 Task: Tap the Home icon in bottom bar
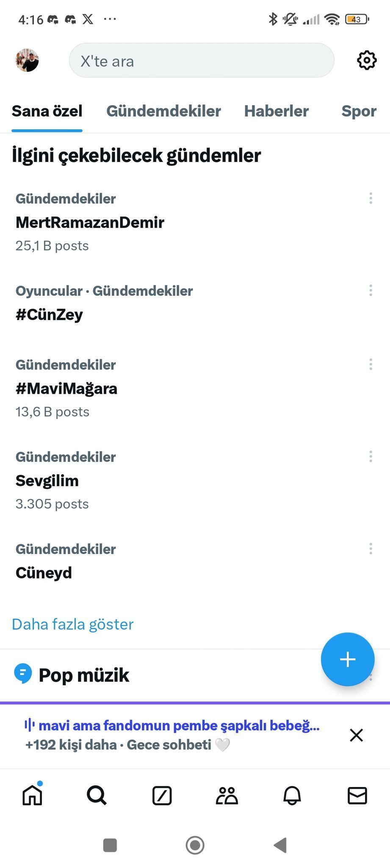(x=32, y=795)
